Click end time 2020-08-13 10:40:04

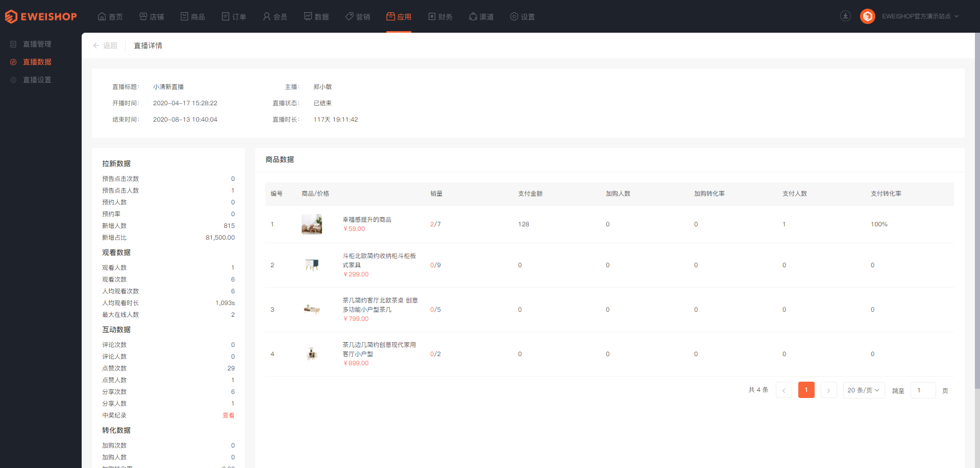(x=185, y=120)
